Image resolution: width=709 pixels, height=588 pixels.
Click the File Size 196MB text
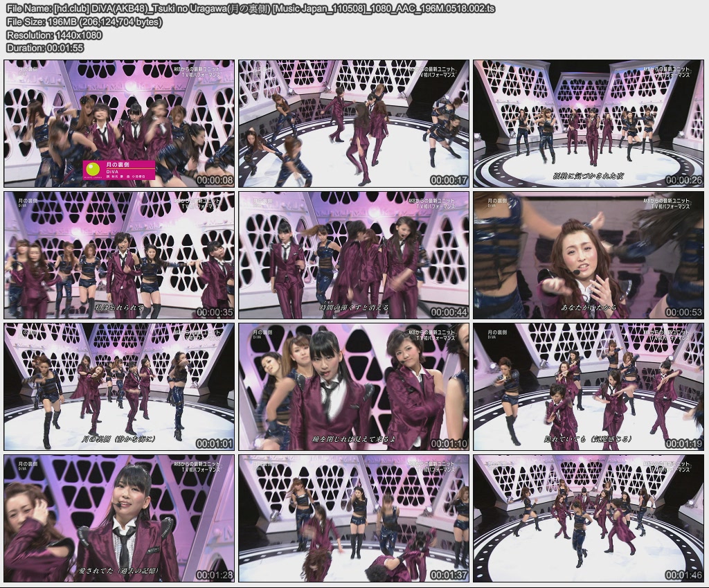(84, 21)
